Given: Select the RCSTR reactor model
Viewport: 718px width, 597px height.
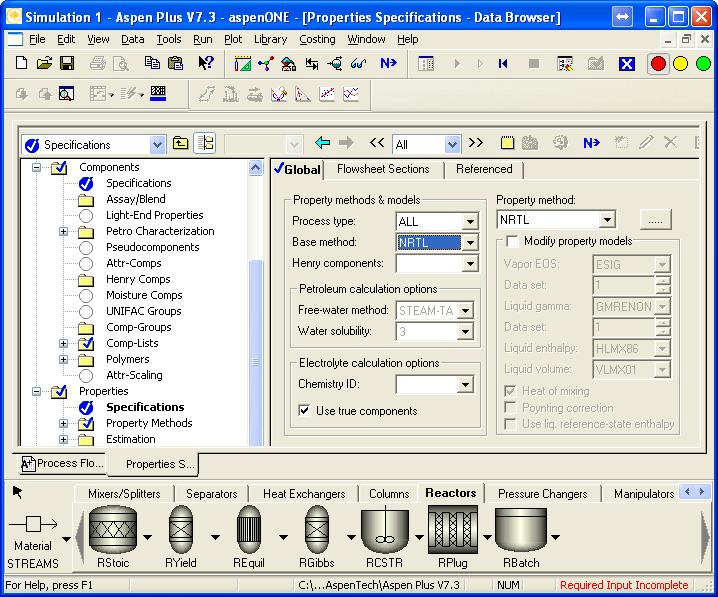Looking at the screenshot, I should [385, 530].
